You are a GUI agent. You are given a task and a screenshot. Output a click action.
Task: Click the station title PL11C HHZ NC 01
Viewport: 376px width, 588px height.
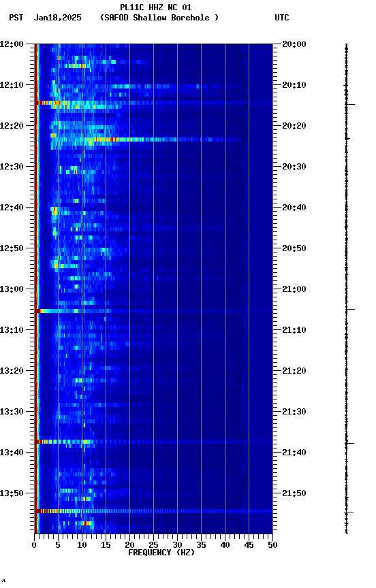[x=156, y=7]
